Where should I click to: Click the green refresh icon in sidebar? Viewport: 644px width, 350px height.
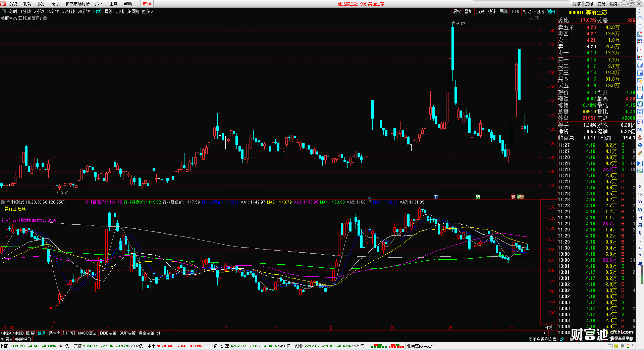click(640, 171)
